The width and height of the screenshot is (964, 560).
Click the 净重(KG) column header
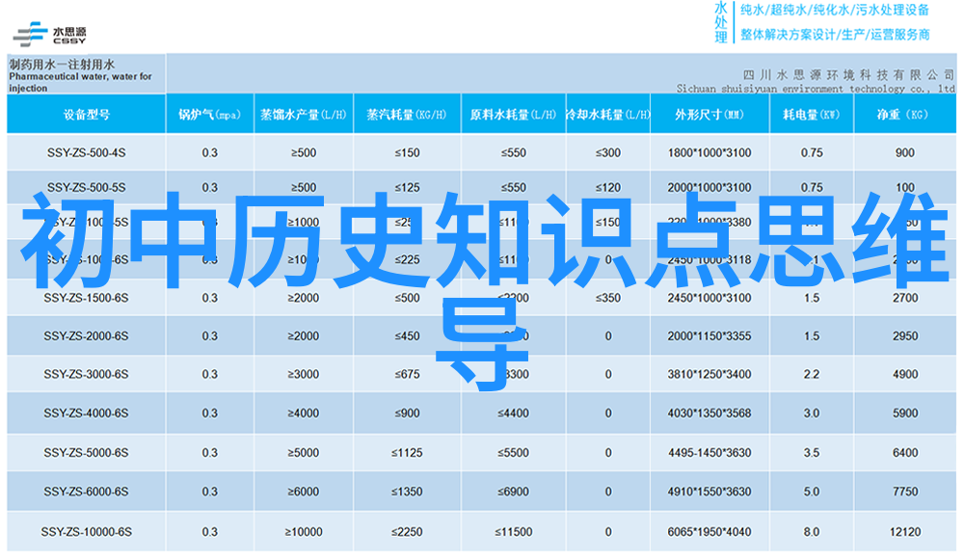pyautogui.click(x=903, y=115)
